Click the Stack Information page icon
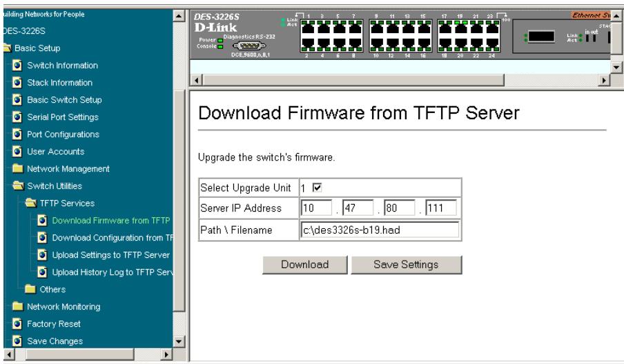 tap(17, 82)
